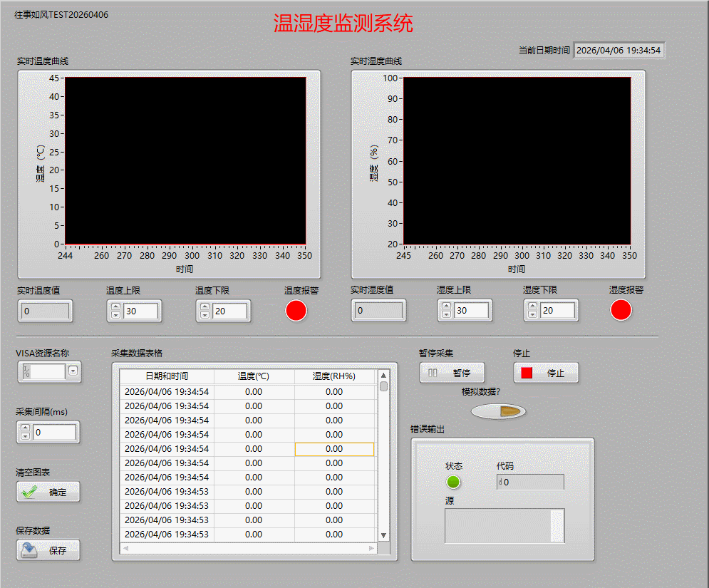
Task: Click the red humidity alarm indicator
Action: point(621,310)
